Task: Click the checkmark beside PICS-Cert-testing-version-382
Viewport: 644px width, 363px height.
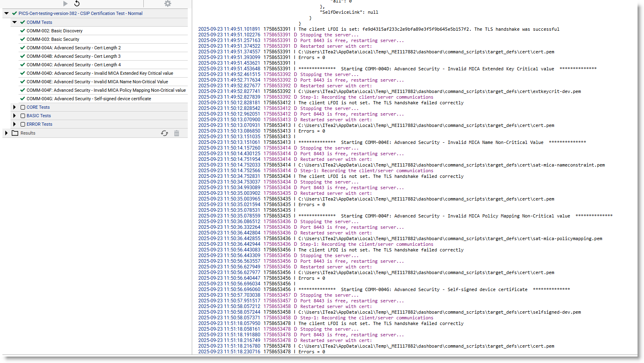Action: 15,13
